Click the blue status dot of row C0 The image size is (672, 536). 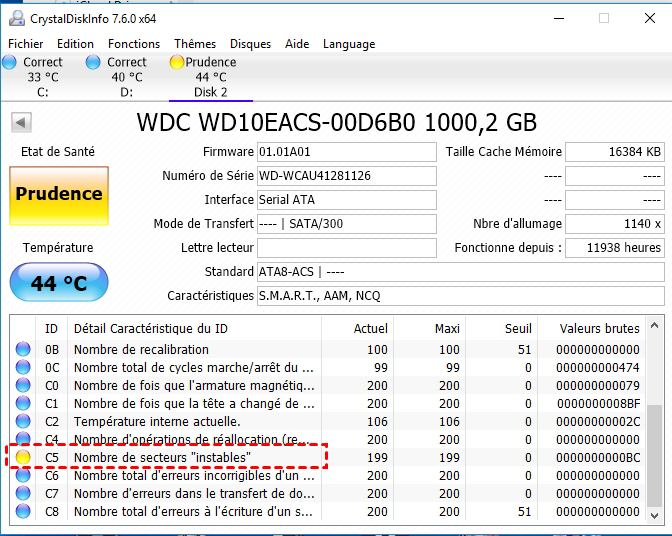(23, 385)
